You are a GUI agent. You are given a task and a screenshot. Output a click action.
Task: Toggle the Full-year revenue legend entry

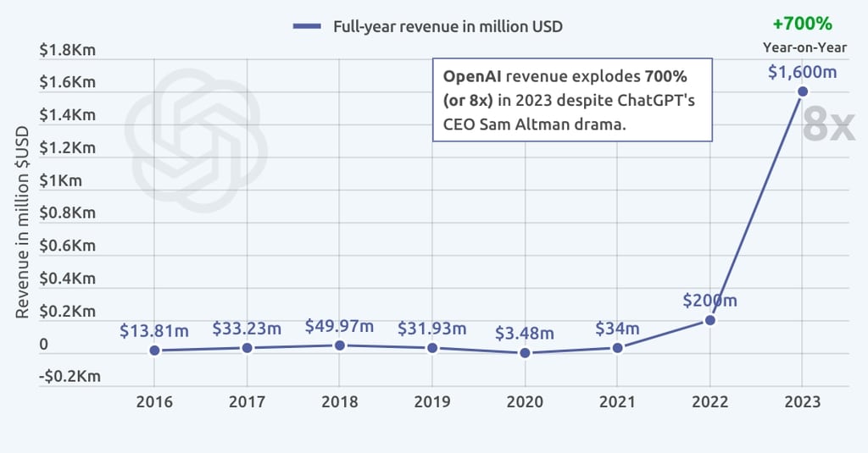pyautogui.click(x=446, y=26)
